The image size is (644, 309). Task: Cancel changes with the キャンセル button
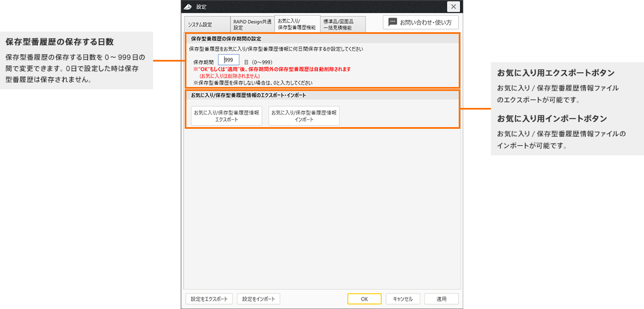click(x=403, y=299)
